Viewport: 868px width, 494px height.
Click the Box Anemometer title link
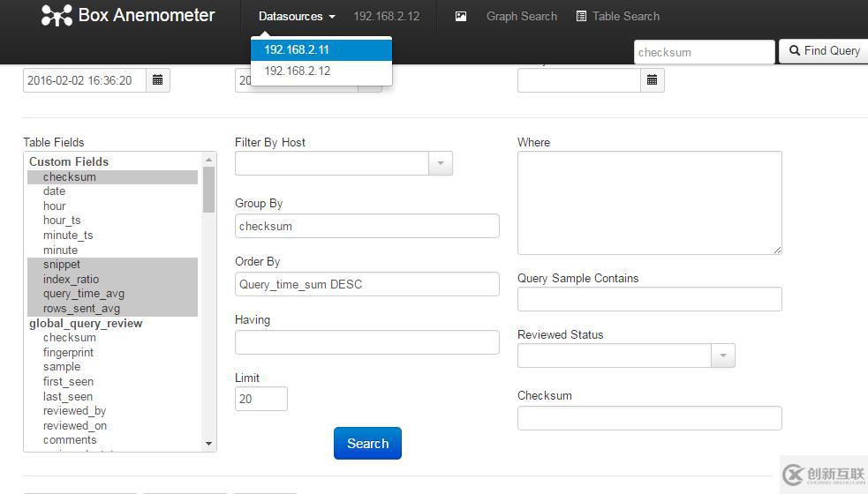[x=147, y=16]
